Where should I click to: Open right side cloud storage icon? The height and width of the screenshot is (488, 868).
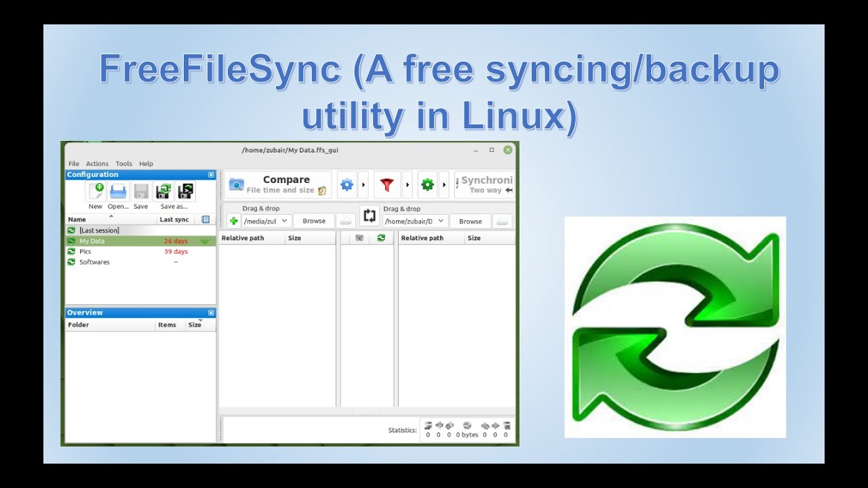[502, 221]
